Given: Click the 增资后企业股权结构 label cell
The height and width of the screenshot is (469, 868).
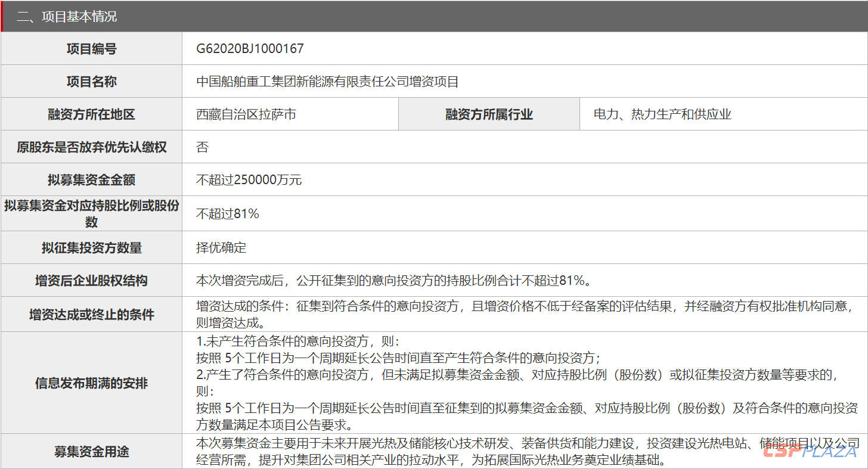Looking at the screenshot, I should [x=91, y=281].
